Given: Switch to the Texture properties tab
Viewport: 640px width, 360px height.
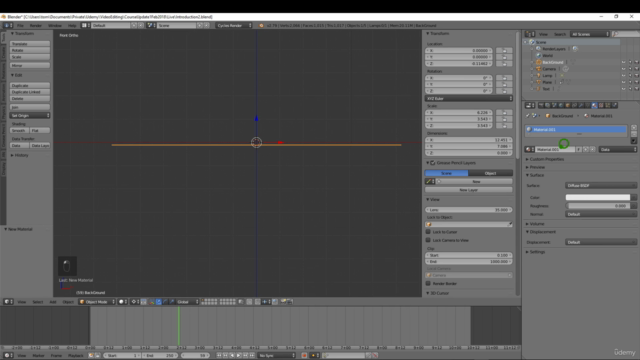Looking at the screenshot, I should click(601, 105).
